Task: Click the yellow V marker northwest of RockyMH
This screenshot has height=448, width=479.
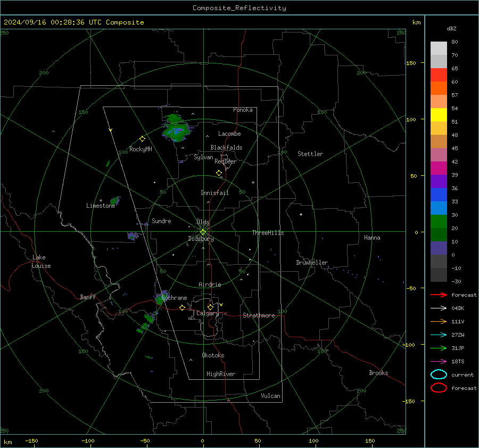Action: pos(111,130)
